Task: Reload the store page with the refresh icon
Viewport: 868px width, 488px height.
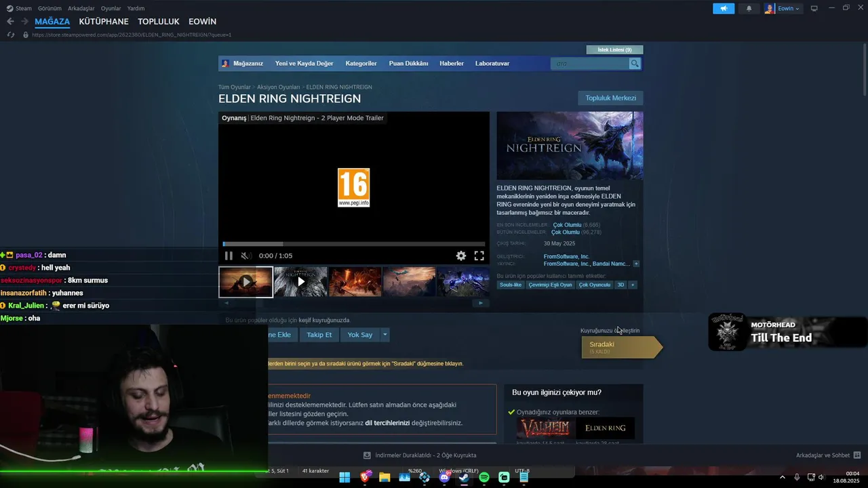Action: pos(10,35)
